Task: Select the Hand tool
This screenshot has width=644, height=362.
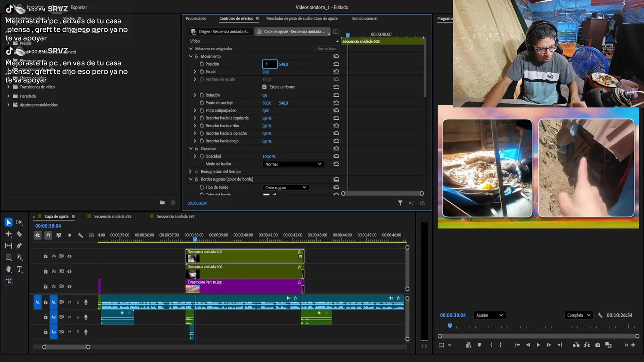Action: click(8, 269)
